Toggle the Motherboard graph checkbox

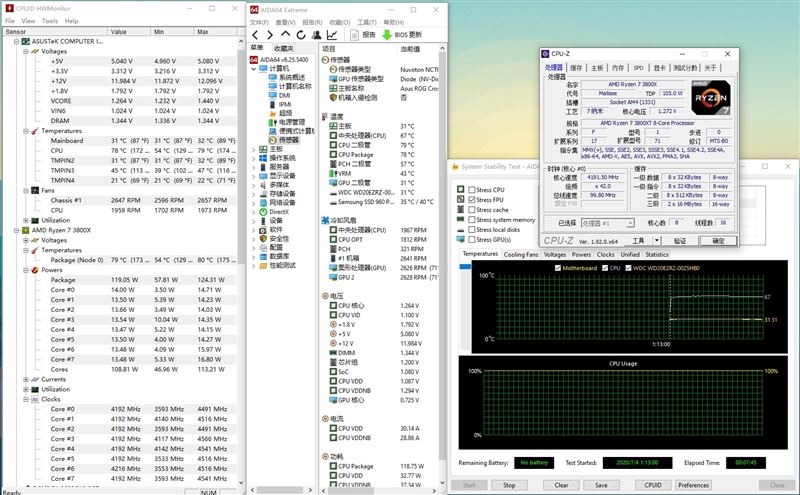pyautogui.click(x=558, y=268)
